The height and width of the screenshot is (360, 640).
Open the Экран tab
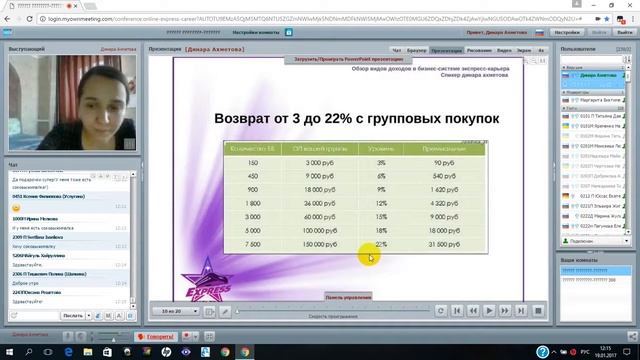(524, 50)
